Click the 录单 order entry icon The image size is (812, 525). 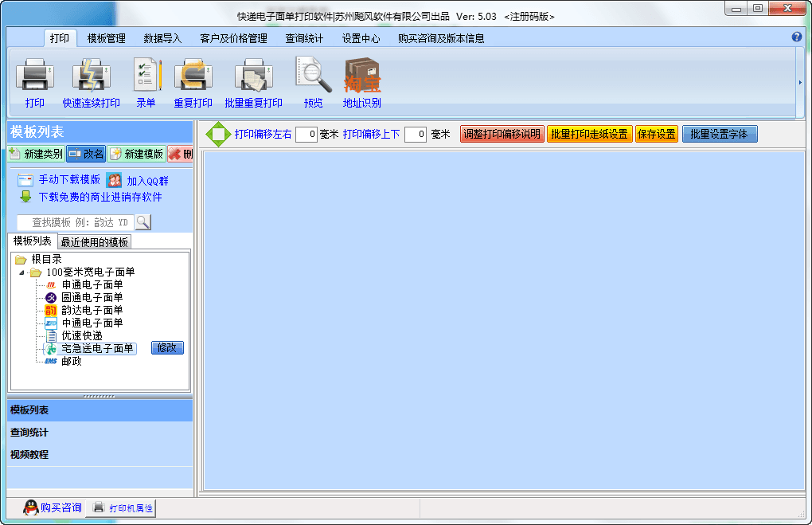click(x=146, y=80)
